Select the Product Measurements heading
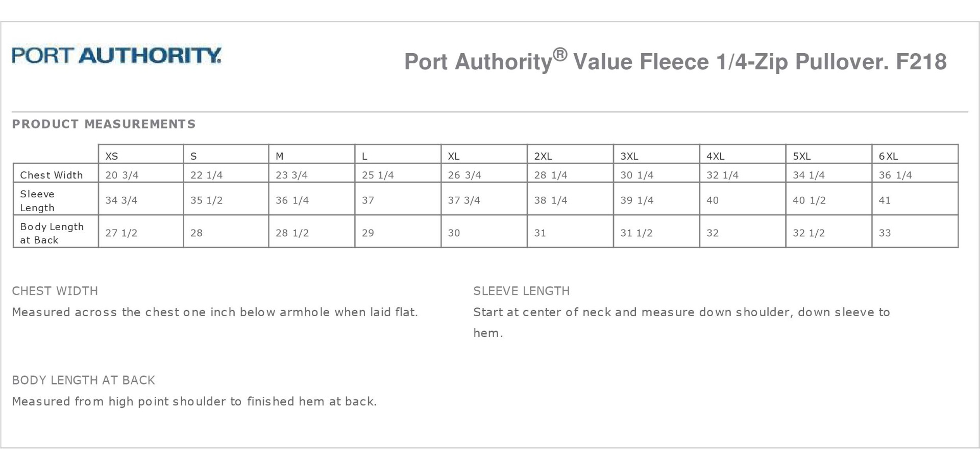The image size is (980, 459). click(104, 124)
